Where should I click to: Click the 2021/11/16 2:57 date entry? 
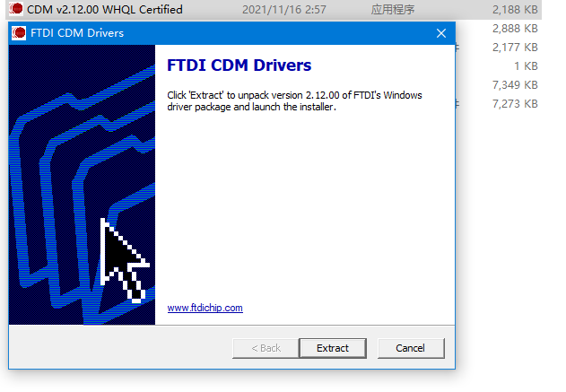(x=284, y=9)
